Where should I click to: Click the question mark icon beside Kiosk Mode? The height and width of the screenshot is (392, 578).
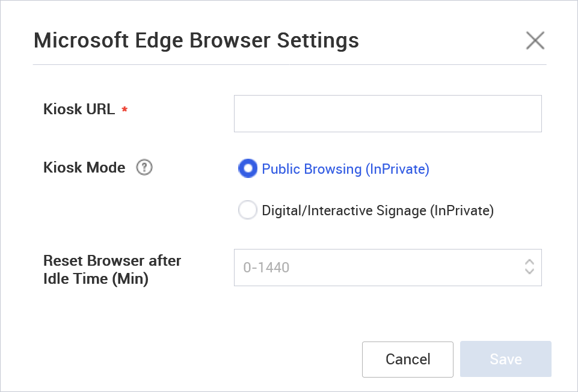[144, 168]
